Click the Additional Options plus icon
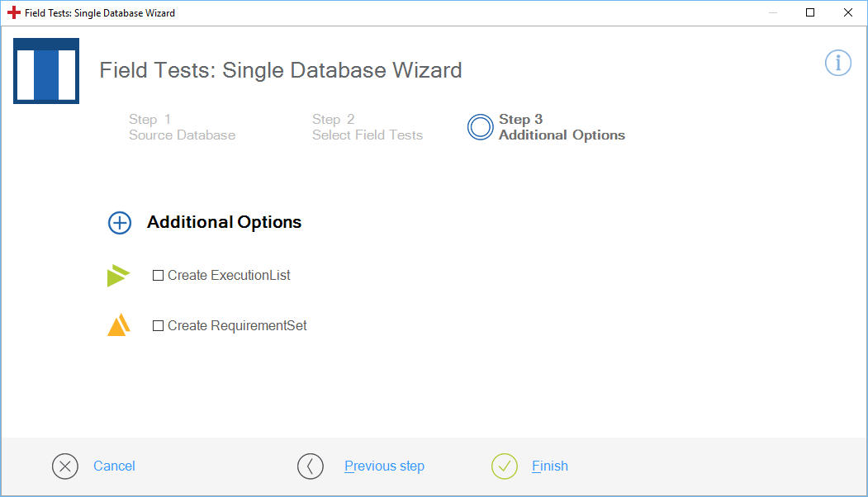This screenshot has width=868, height=497. tap(120, 223)
